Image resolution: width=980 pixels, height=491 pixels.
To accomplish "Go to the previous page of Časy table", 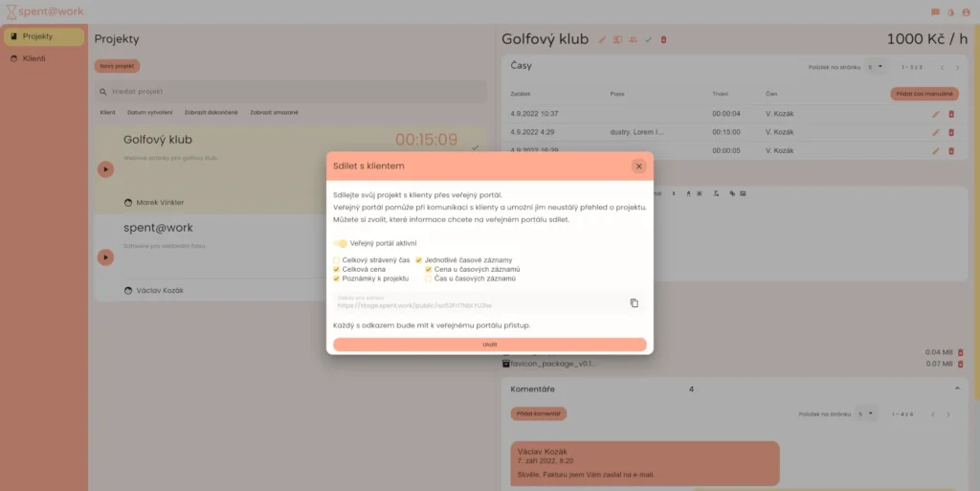I will [942, 67].
